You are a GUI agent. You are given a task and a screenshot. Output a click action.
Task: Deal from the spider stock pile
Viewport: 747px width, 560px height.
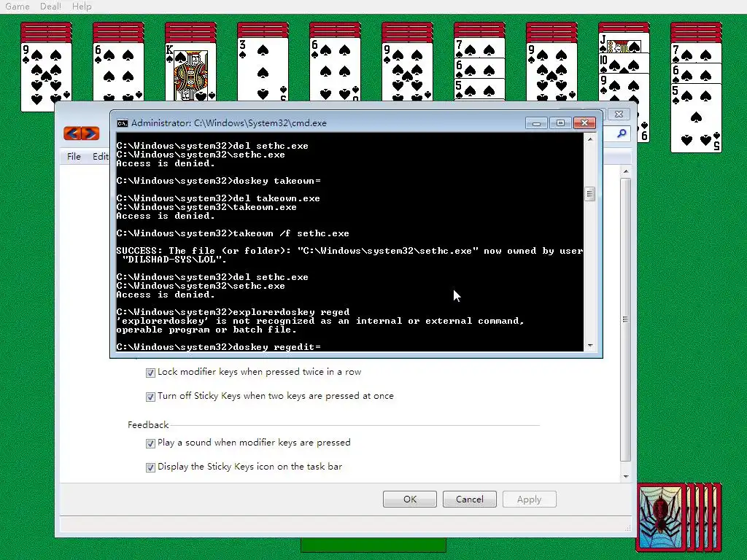[679, 517]
